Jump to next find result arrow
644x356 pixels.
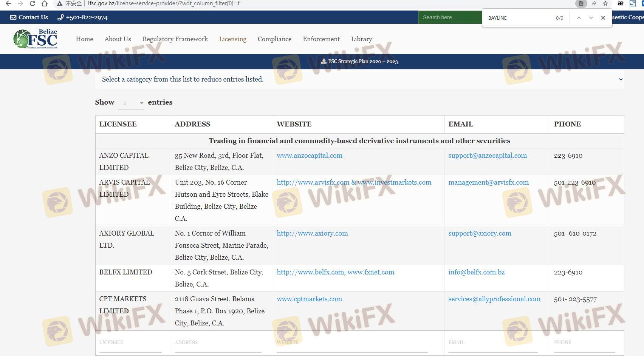[591, 18]
